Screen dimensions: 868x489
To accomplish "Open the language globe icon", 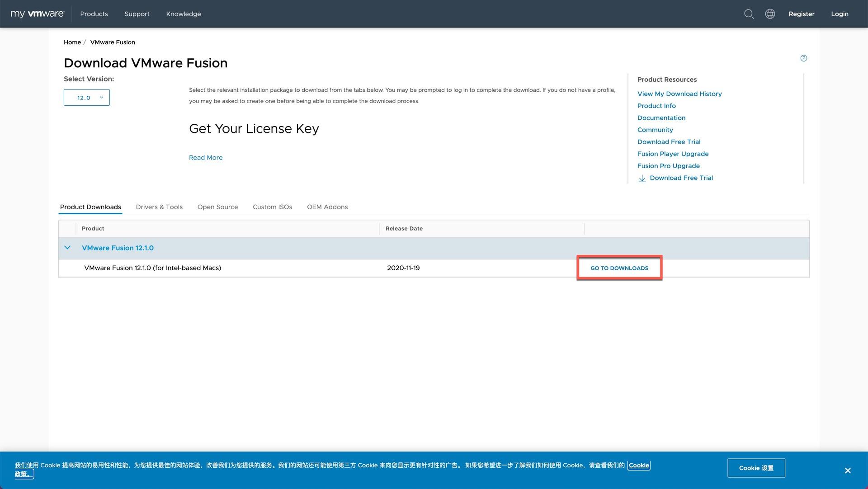I will pos(770,14).
